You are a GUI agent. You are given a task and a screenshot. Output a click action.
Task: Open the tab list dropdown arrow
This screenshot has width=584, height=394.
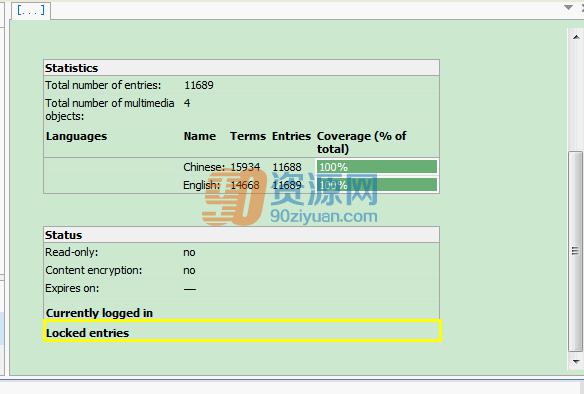[x=568, y=7]
